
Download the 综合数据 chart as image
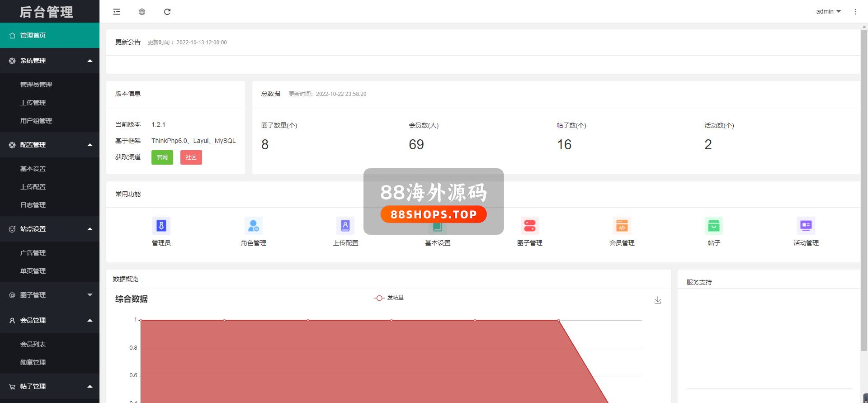coord(657,300)
